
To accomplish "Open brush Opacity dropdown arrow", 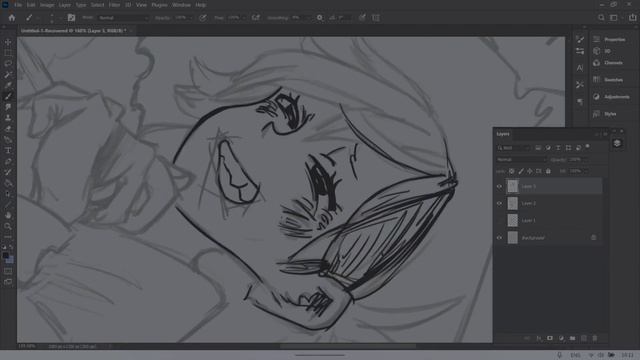I will (190, 18).
